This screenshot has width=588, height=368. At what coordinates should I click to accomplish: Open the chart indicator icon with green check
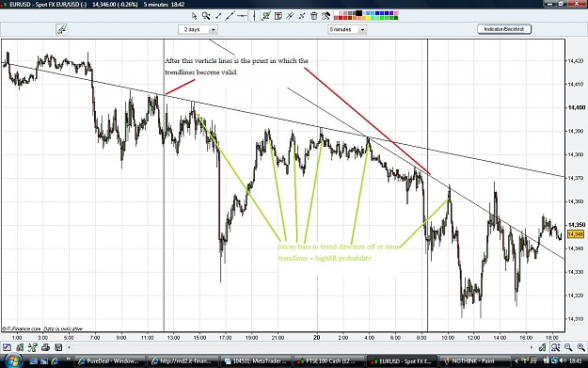coord(266,16)
